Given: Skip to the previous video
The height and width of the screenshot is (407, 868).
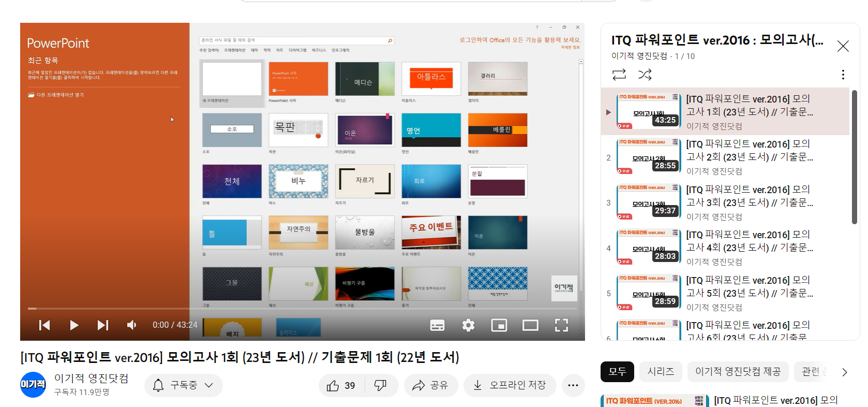Looking at the screenshot, I should [x=44, y=325].
